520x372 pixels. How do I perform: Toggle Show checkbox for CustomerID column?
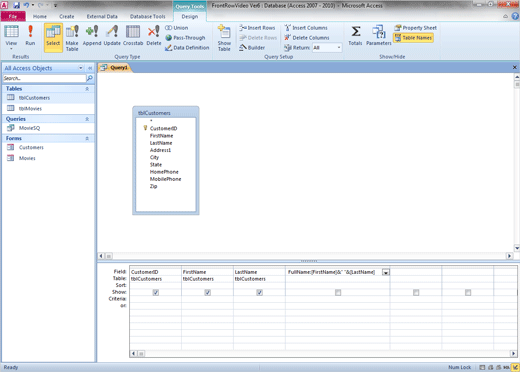point(156,292)
